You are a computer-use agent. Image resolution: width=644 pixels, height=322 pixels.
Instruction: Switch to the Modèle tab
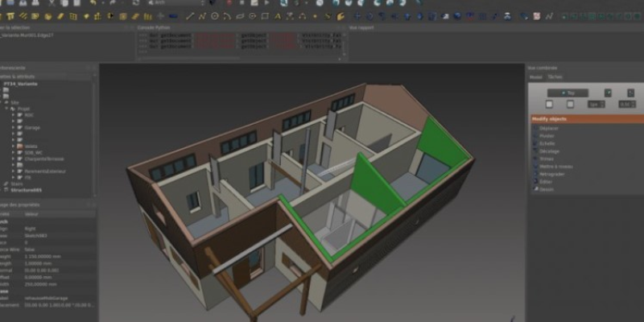click(x=535, y=76)
